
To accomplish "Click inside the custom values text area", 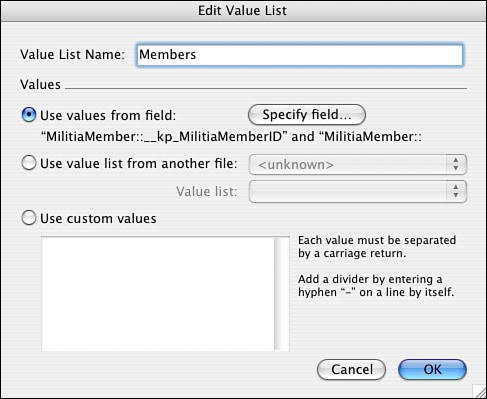I will [x=158, y=294].
